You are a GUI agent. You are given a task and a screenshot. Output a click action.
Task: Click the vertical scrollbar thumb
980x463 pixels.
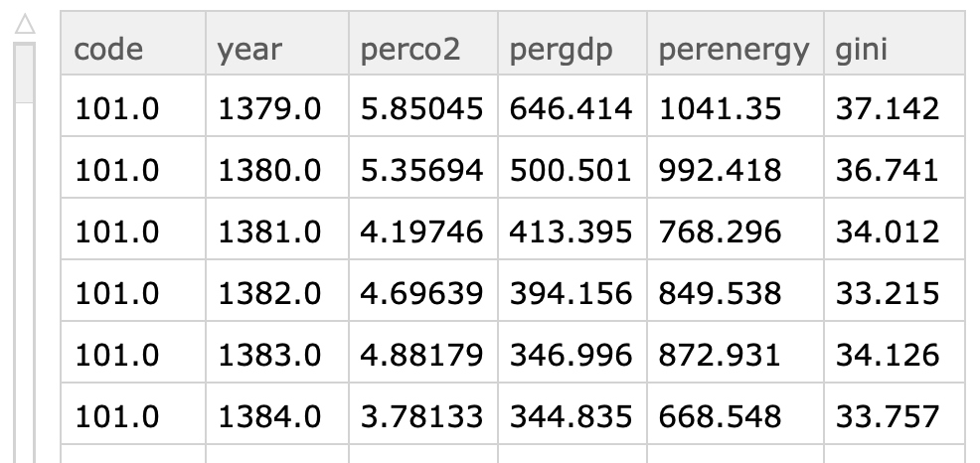click(25, 73)
